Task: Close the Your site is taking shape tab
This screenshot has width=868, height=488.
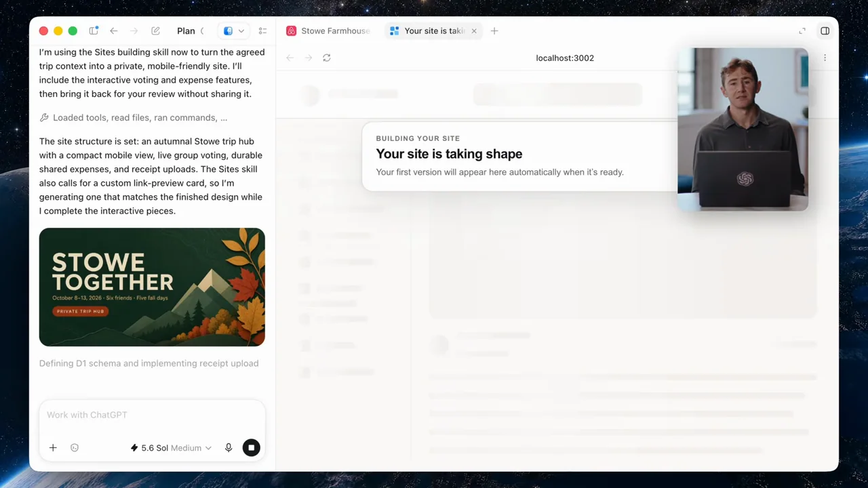Action: [x=474, y=30]
